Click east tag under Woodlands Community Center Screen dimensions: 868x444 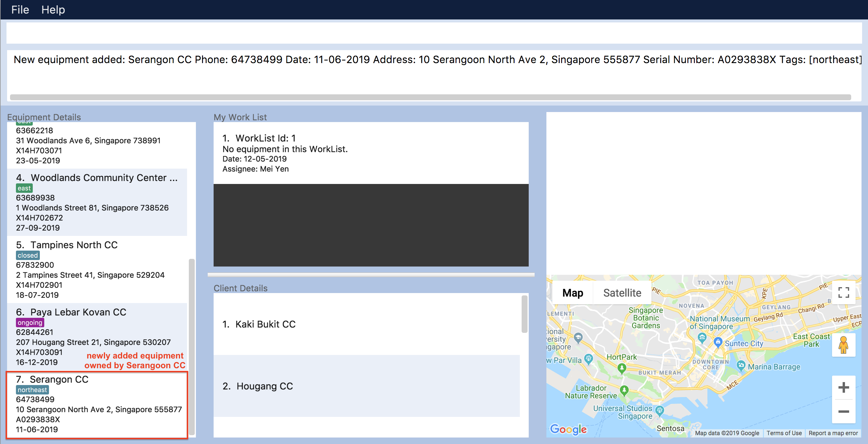(24, 188)
